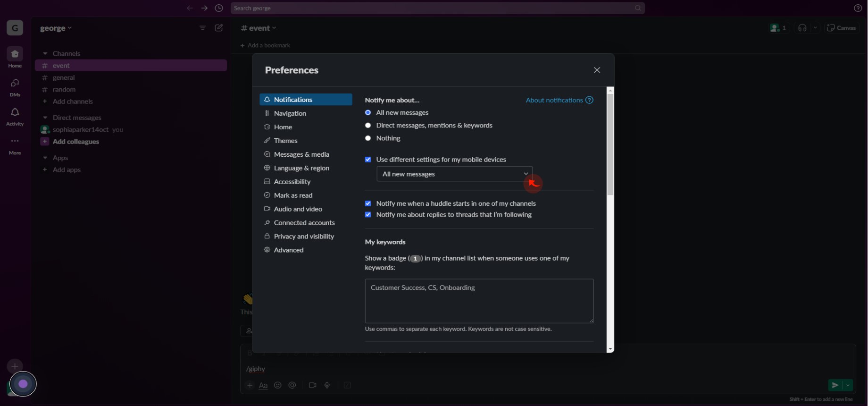Click the About notifications help icon
The height and width of the screenshot is (406, 868).
[x=589, y=100]
